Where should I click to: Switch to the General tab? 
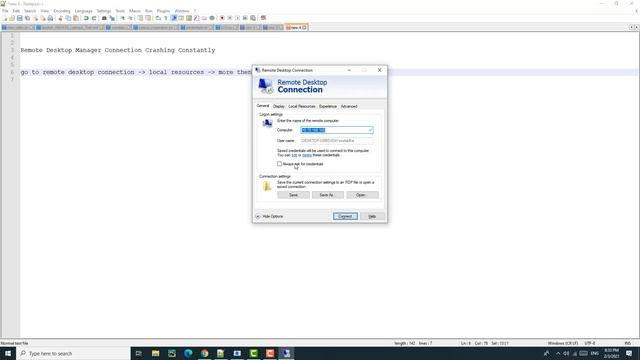pos(263,106)
